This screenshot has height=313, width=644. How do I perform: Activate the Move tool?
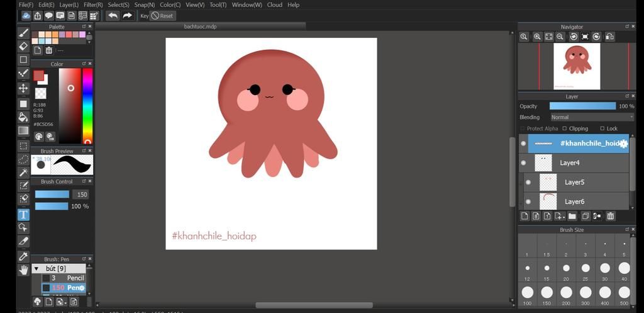(x=23, y=88)
